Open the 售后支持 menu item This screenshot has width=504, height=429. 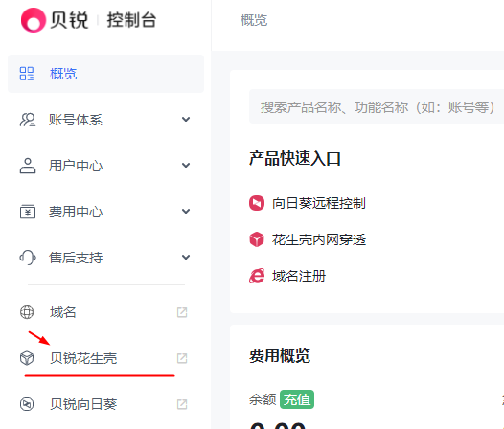[x=105, y=258]
